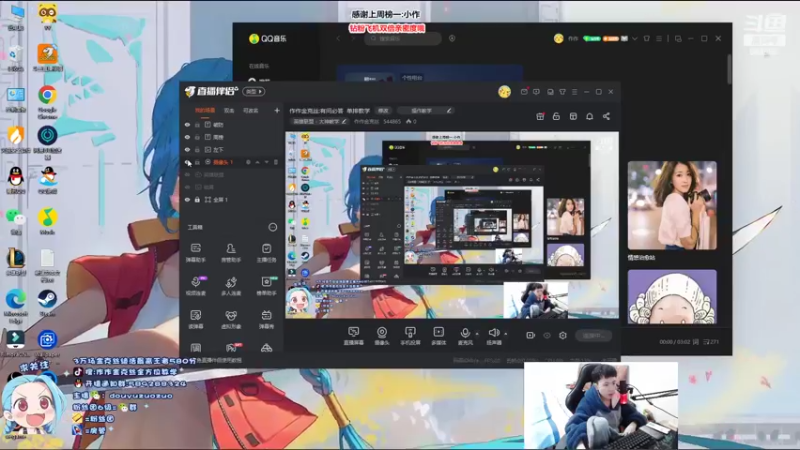Open 主播任务 tool in toolbox
This screenshot has height=450, width=800.
coord(266,252)
